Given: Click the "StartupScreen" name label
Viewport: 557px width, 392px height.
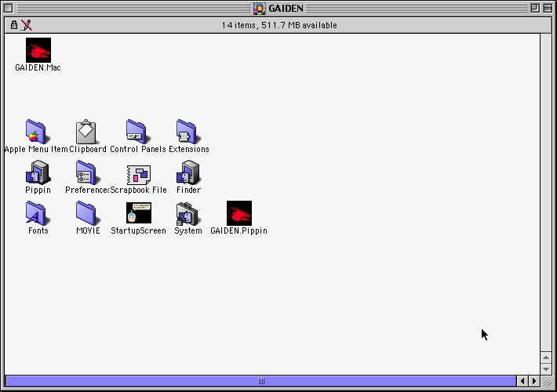Looking at the screenshot, I should 139,230.
